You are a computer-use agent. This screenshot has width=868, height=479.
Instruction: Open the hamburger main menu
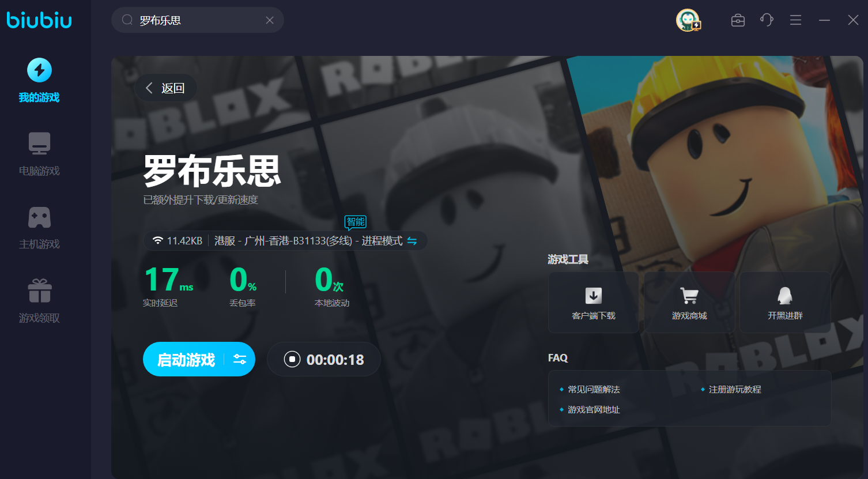pyautogui.click(x=795, y=20)
